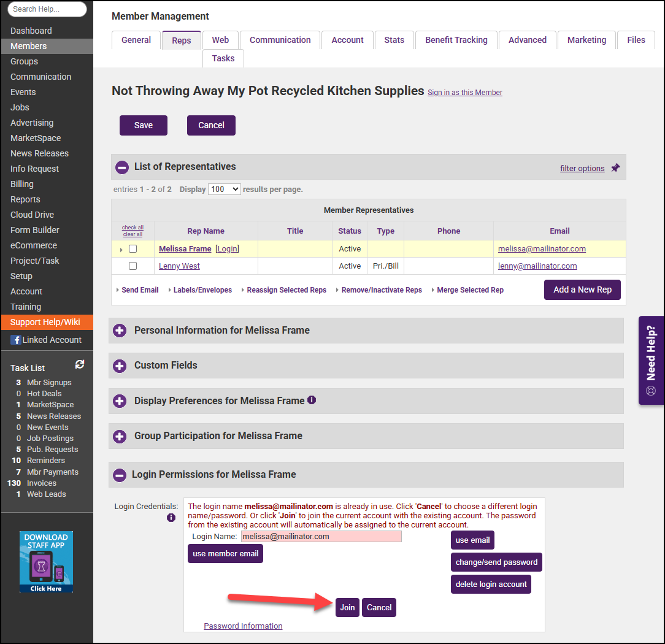Sort by Rep Name column header
This screenshot has height=644, width=665.
pyautogui.click(x=206, y=231)
